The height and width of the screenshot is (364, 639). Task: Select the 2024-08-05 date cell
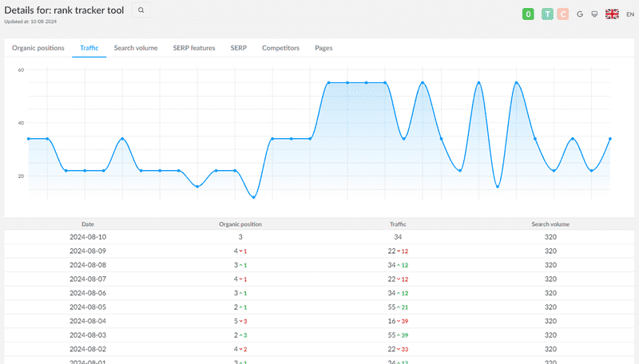pos(88,307)
